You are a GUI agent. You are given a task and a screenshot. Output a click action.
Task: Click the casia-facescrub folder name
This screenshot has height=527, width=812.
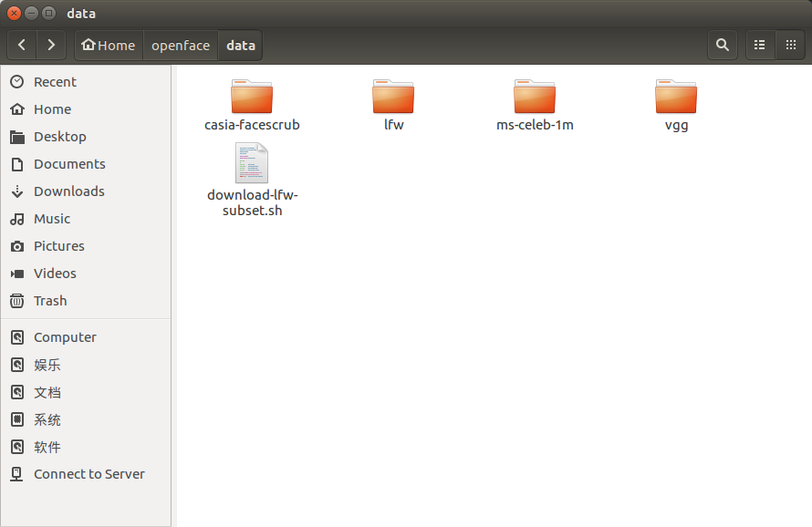click(252, 125)
